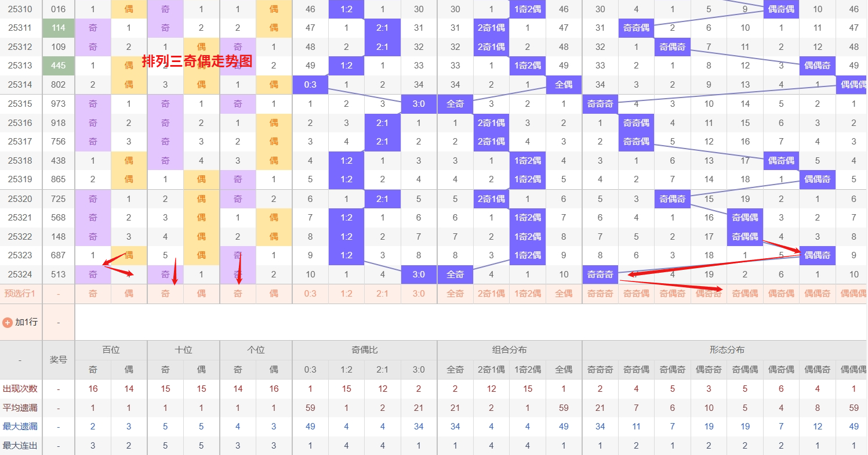The height and width of the screenshot is (455, 868).
Task: Pick 奇偶奇 in the 预选行1 row
Action: pyautogui.click(x=673, y=294)
